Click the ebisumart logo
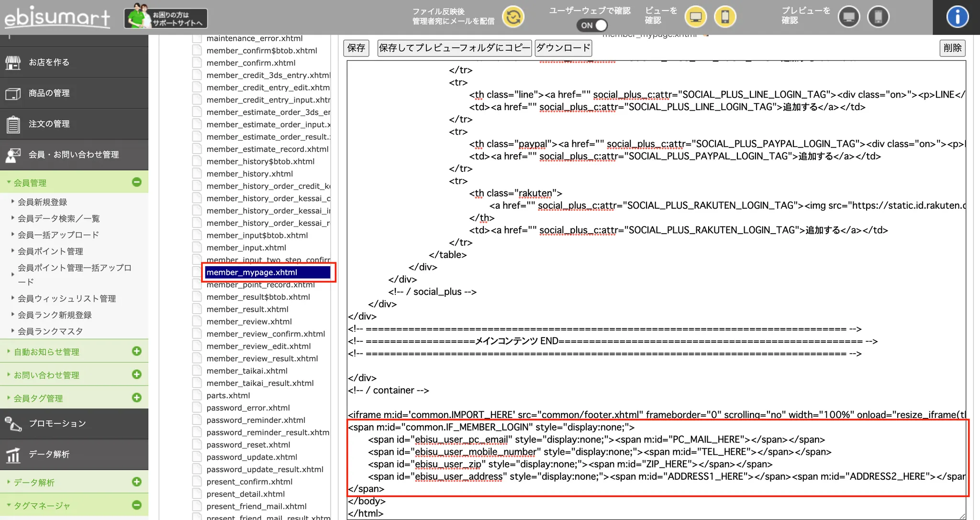980x520 pixels. point(57,18)
